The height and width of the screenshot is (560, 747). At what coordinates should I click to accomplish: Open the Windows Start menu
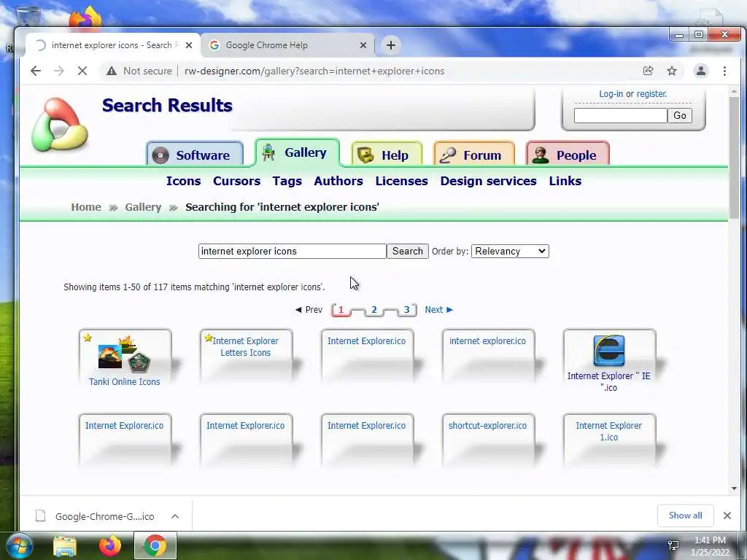coord(19,545)
